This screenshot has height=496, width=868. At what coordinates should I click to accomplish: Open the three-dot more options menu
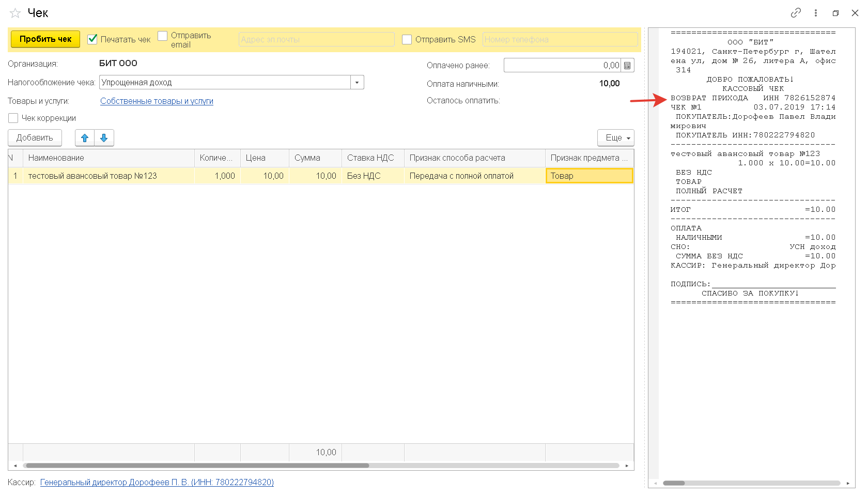(x=816, y=13)
